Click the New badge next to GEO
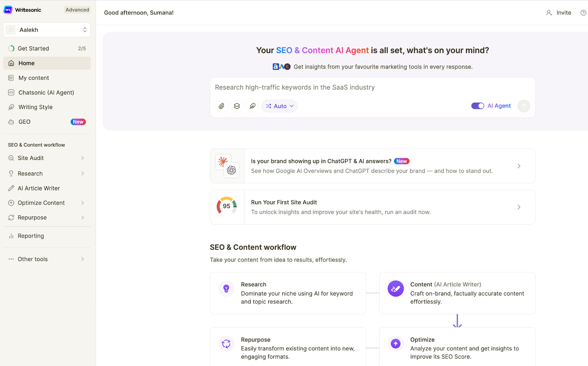 (78, 122)
